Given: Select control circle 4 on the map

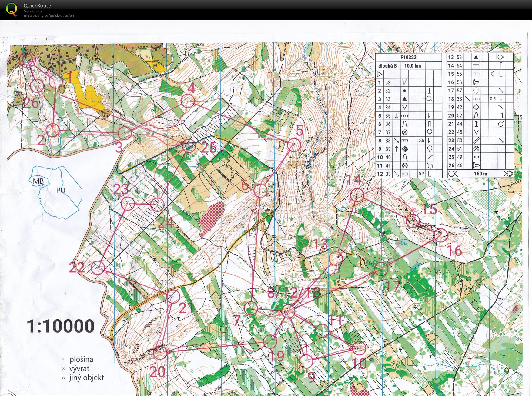Looking at the screenshot, I should (188, 101).
